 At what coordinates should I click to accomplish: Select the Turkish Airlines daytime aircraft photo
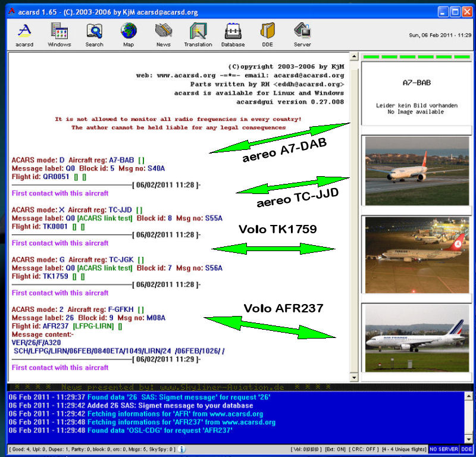pyautogui.click(x=417, y=171)
